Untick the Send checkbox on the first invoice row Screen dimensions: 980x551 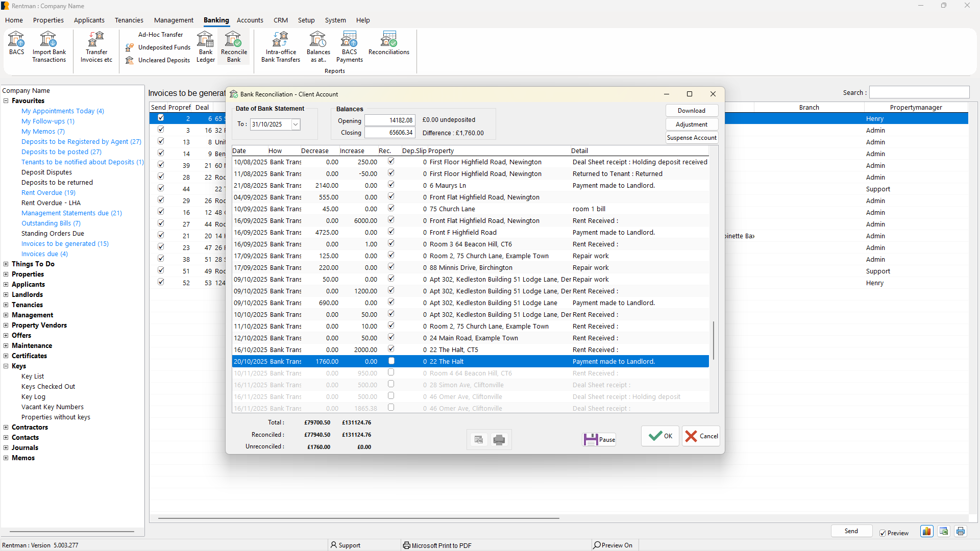click(x=161, y=117)
